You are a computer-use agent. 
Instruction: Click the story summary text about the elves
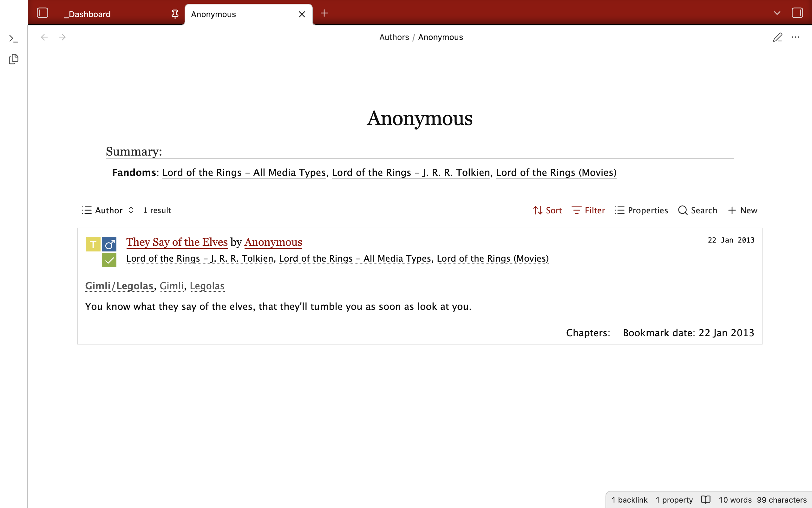(x=278, y=307)
